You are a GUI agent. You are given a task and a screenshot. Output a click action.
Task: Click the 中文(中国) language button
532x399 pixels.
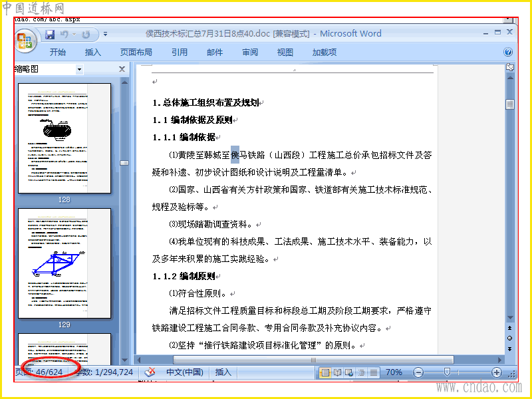185,372
